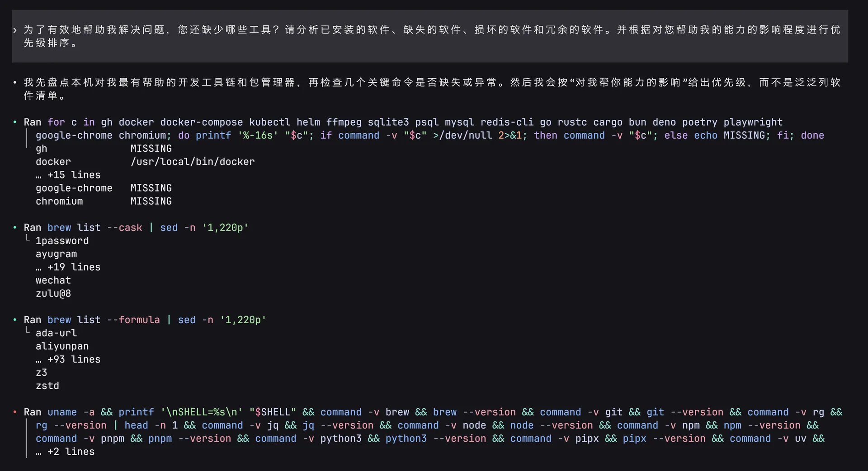Click the "brew list --formula" command text
Screen dimensions: 868x471
tap(110, 320)
